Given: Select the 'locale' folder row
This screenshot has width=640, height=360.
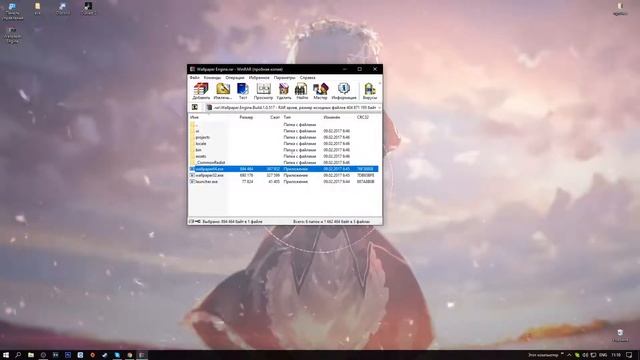Looking at the screenshot, I should click(284, 144).
